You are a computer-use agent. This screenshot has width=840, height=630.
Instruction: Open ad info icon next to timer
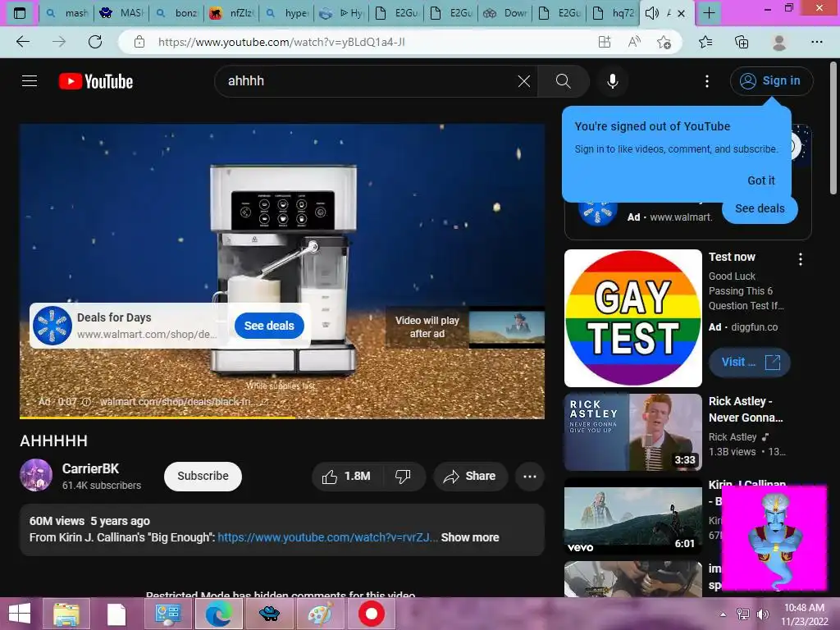pos(85,402)
